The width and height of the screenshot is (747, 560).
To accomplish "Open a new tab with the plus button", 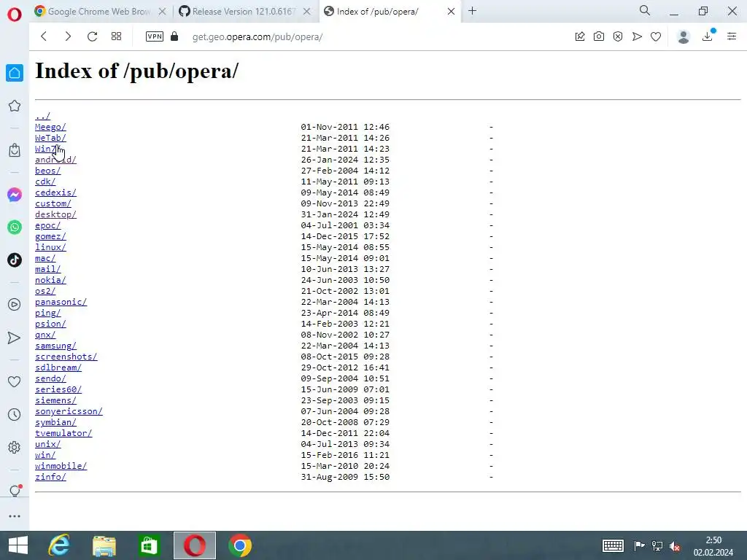I will [472, 11].
